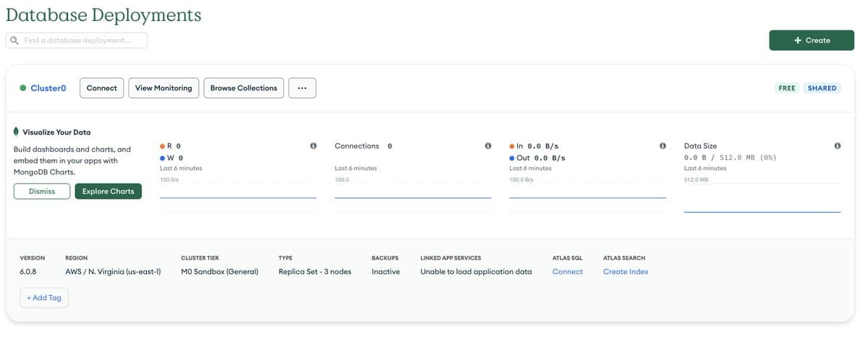The image size is (868, 340).
Task: Open info icon for reads/writes chart
Action: (313, 146)
